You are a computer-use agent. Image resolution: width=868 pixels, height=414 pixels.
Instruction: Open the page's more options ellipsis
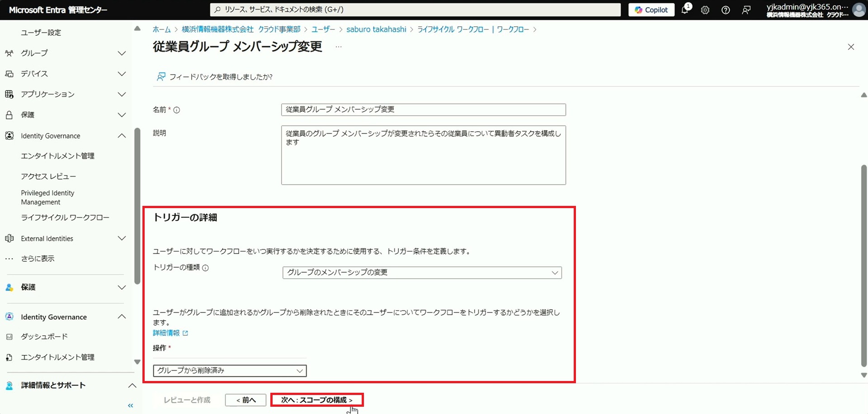point(339,47)
